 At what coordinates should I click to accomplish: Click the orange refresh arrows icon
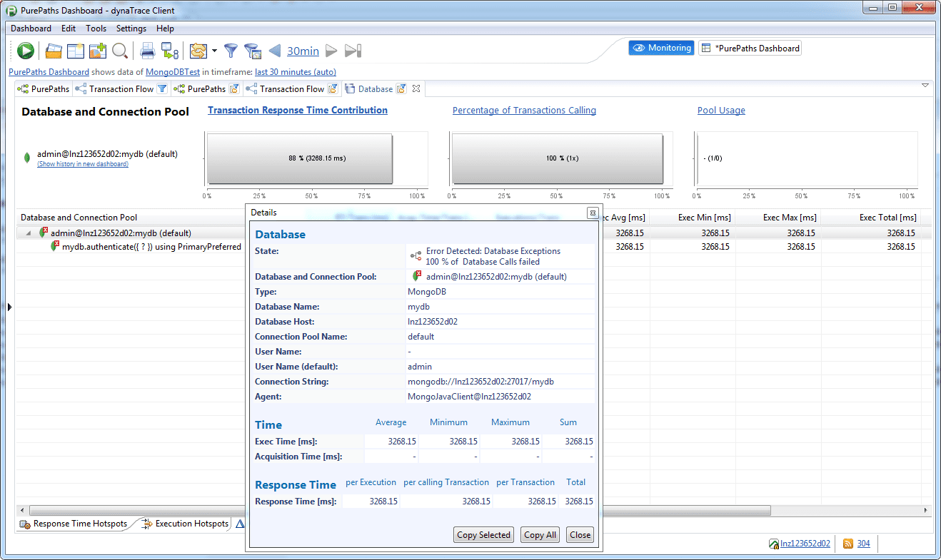click(198, 51)
